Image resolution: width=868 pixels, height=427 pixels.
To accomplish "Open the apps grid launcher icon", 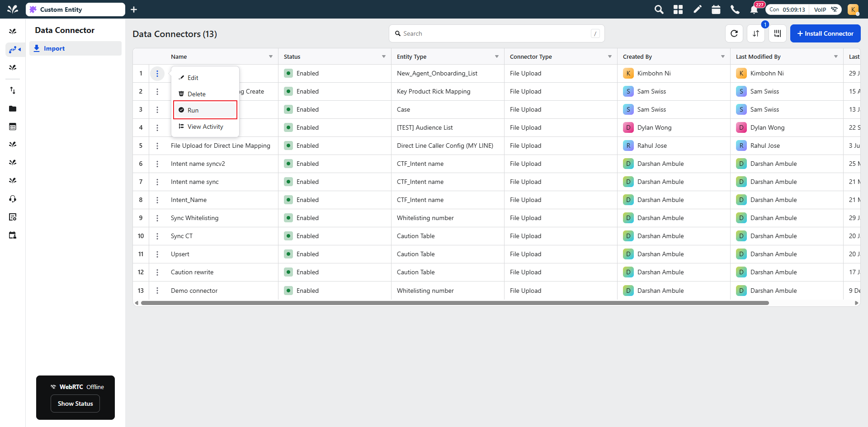I will coord(678,9).
